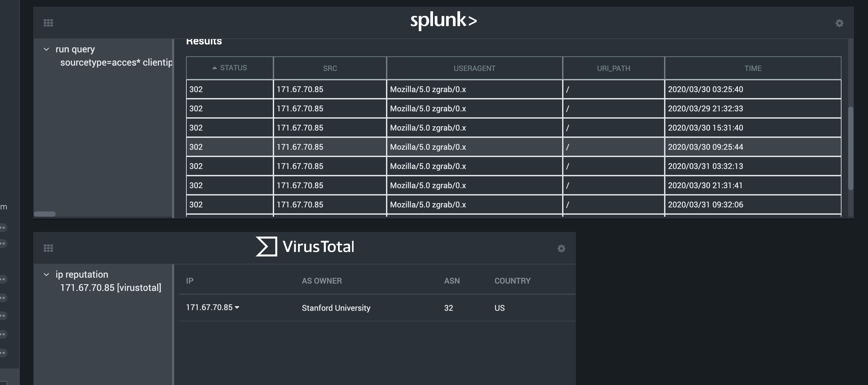Image resolution: width=868 pixels, height=385 pixels.
Task: Click the ASN value 32
Action: [449, 308]
